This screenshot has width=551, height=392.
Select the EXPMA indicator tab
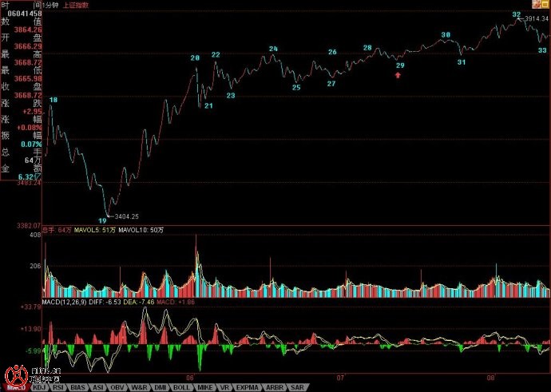pyautogui.click(x=247, y=387)
